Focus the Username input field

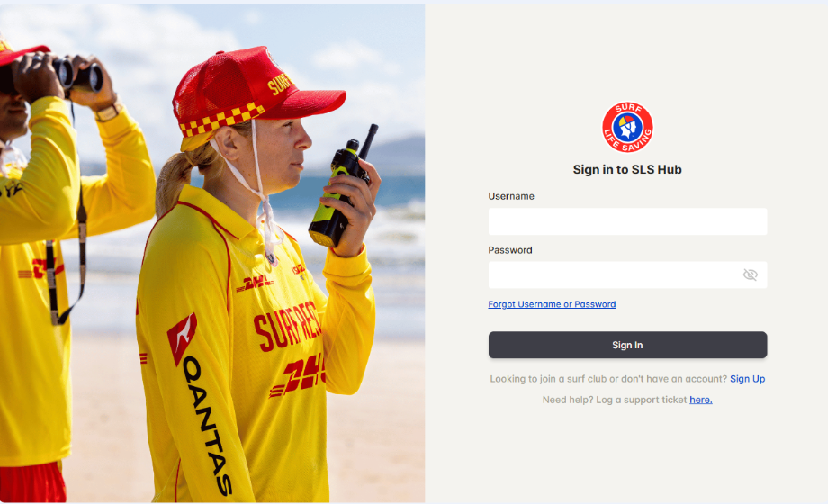click(x=627, y=221)
